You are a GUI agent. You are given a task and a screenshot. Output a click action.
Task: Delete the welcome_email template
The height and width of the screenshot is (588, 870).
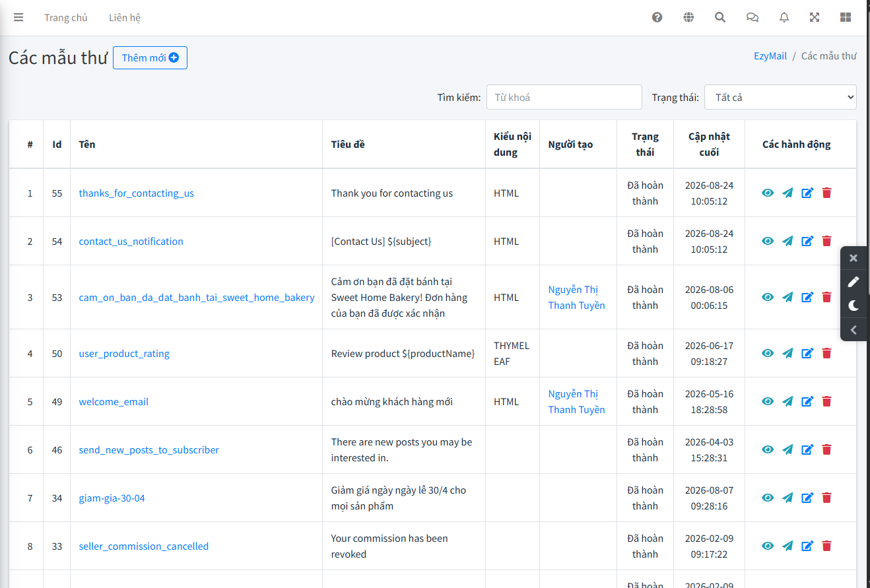point(826,401)
